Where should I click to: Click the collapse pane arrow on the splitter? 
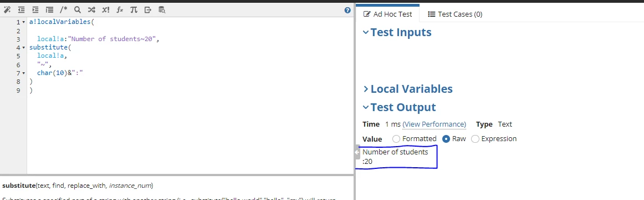click(x=357, y=152)
